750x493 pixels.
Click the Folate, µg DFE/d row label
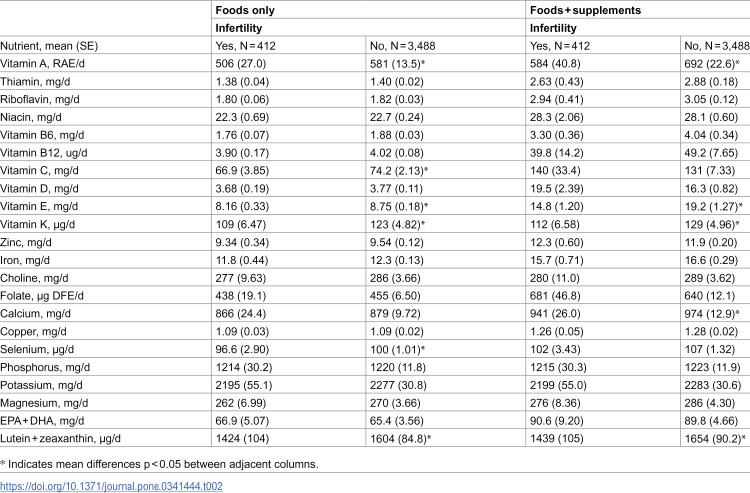pyautogui.click(x=42, y=296)
